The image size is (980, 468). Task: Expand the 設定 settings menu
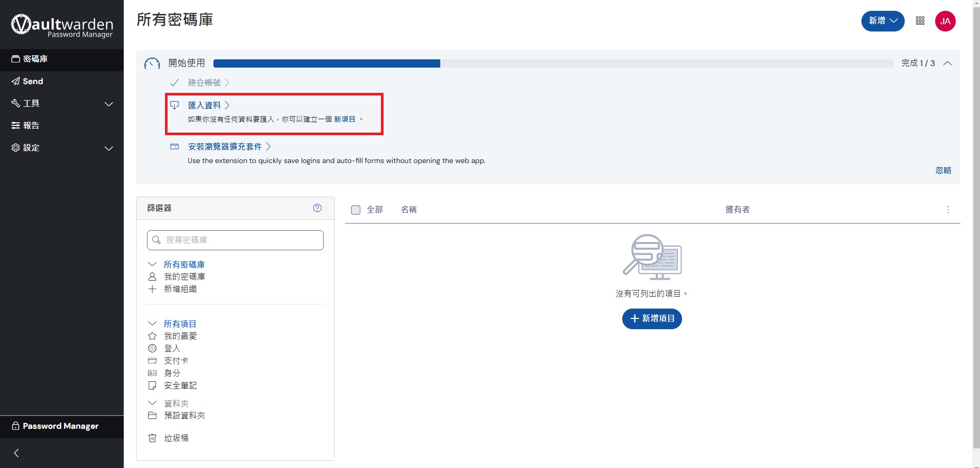[62, 148]
